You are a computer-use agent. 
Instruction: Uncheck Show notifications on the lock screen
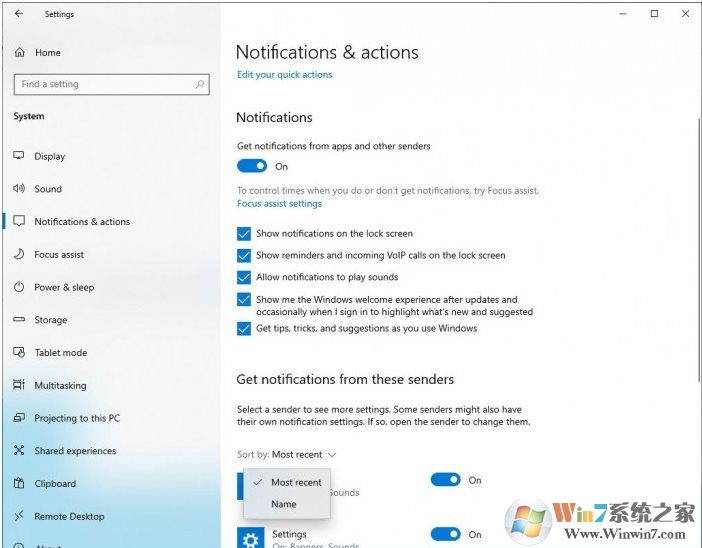(x=244, y=234)
